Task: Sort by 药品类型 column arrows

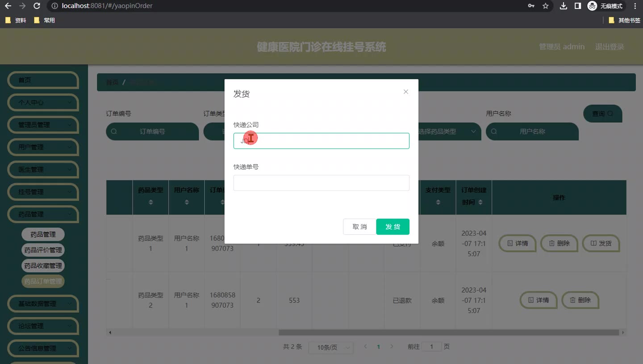Action: click(x=150, y=203)
